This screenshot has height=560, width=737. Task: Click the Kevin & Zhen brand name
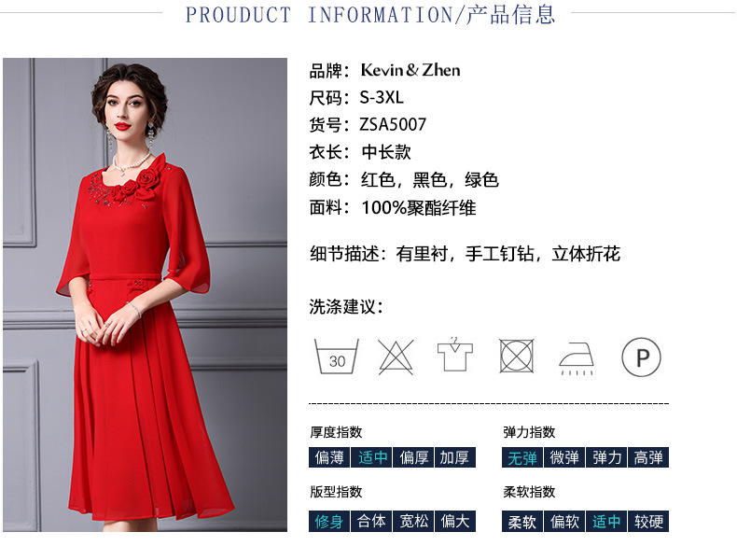click(x=410, y=70)
